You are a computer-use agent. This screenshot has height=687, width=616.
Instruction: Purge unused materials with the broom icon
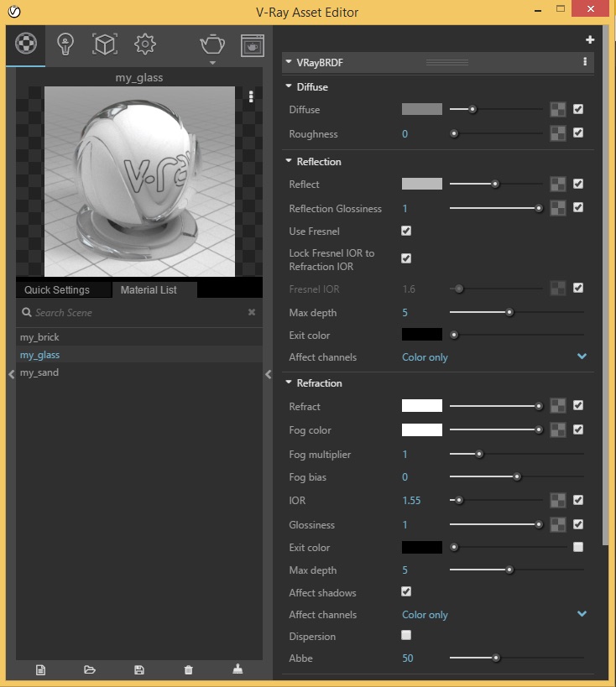coord(238,669)
